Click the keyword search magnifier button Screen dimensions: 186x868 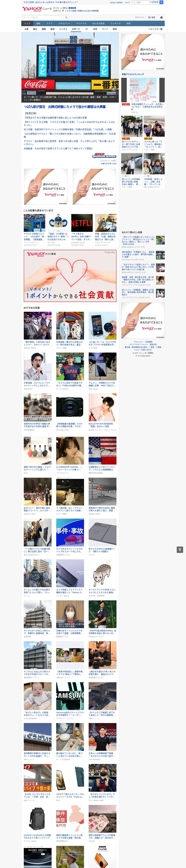pyautogui.click(x=66, y=18)
